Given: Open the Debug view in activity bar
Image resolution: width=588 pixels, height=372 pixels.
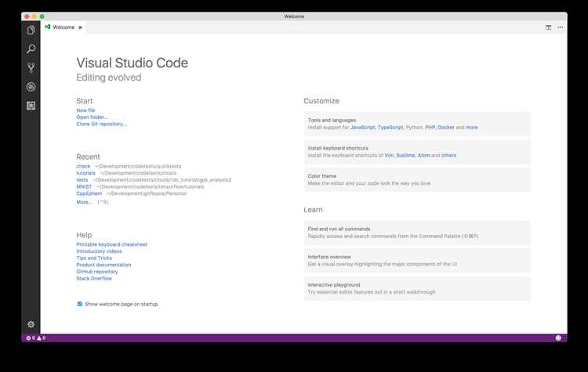Looking at the screenshot, I should [x=31, y=87].
